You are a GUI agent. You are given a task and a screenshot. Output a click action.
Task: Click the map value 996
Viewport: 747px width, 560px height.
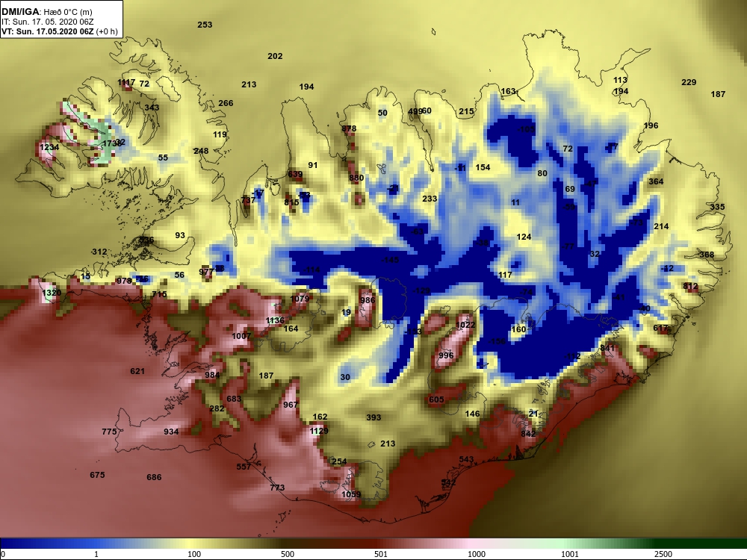(x=446, y=355)
